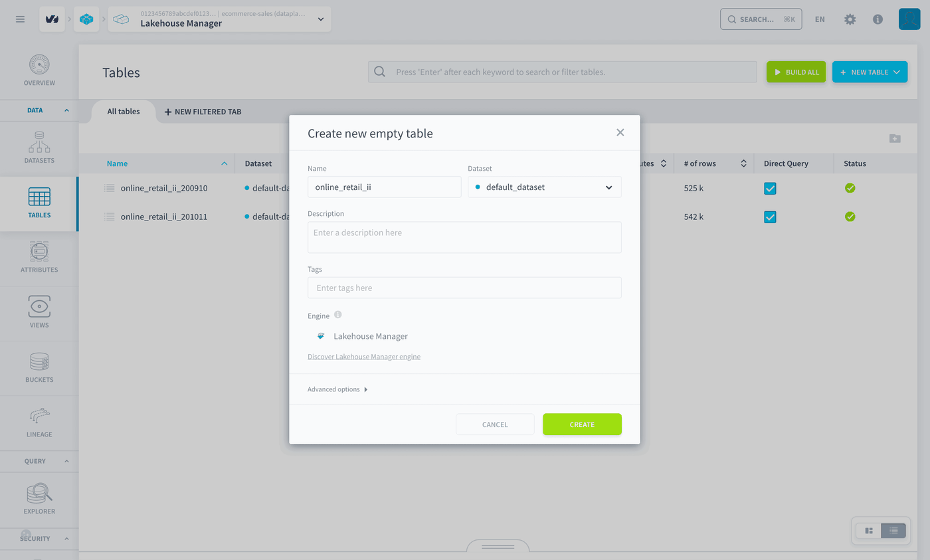The image size is (930, 560).
Task: Click the tables search filter box
Action: [563, 72]
